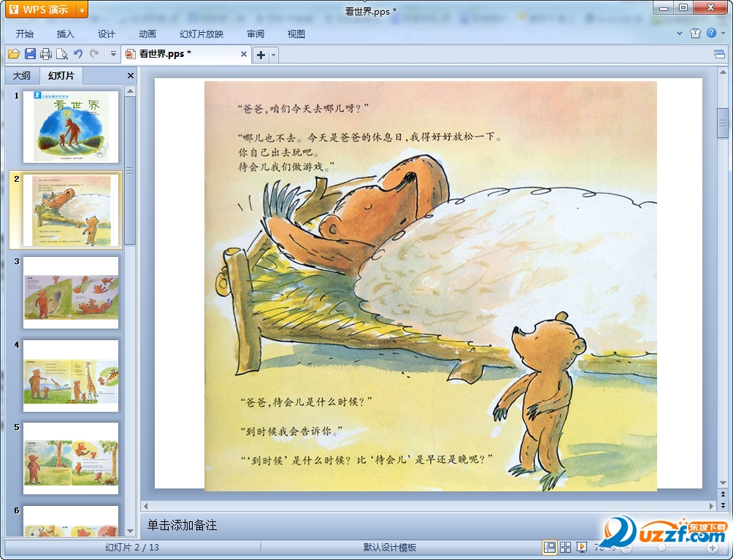Open the 动画 ribbon tab
Image resolution: width=733 pixels, height=560 pixels.
pyautogui.click(x=147, y=34)
